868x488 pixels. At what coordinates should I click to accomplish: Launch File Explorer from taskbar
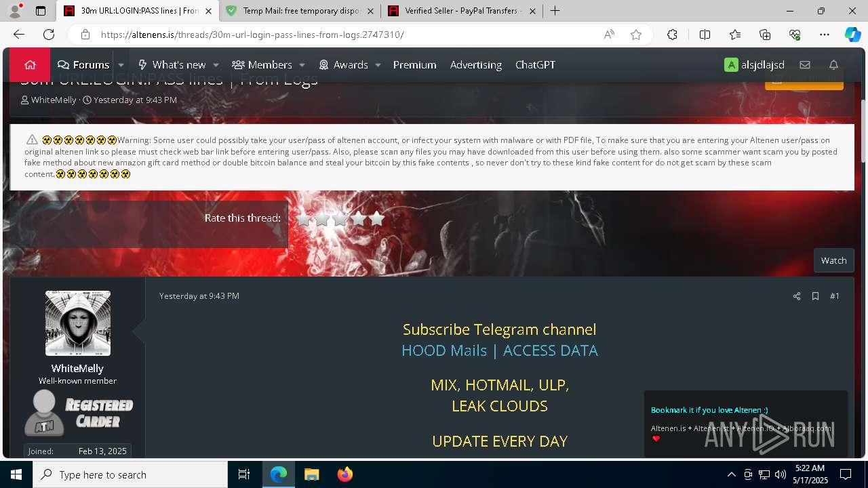click(x=311, y=474)
